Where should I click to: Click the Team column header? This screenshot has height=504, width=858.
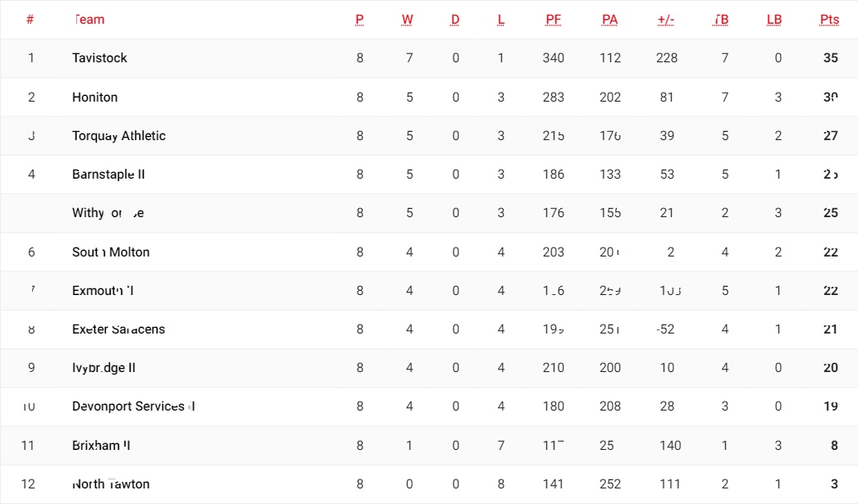coord(89,20)
